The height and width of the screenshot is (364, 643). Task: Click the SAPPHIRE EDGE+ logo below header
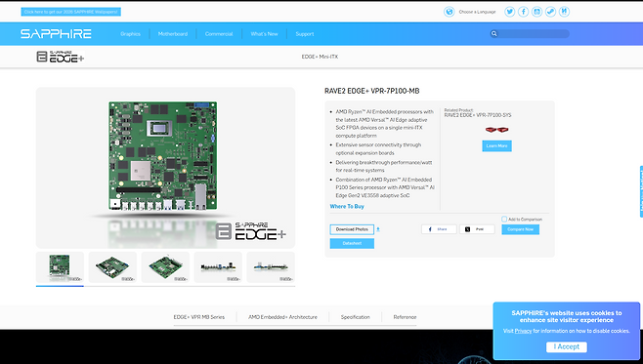[x=61, y=57]
